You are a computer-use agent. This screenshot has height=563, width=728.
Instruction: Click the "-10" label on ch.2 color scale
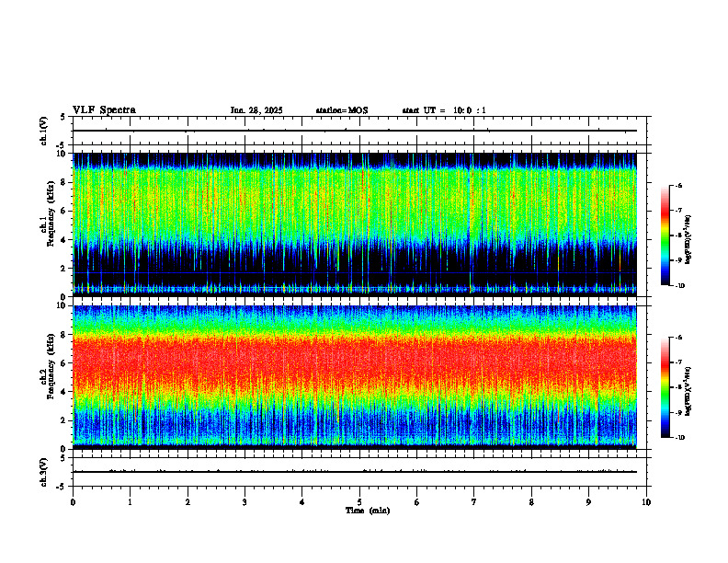click(x=679, y=438)
